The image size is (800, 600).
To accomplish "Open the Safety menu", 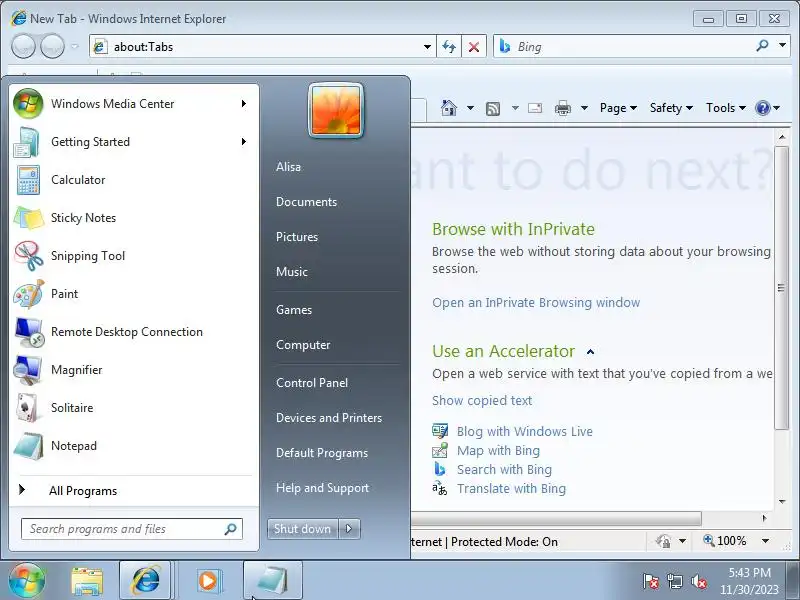I will click(671, 108).
